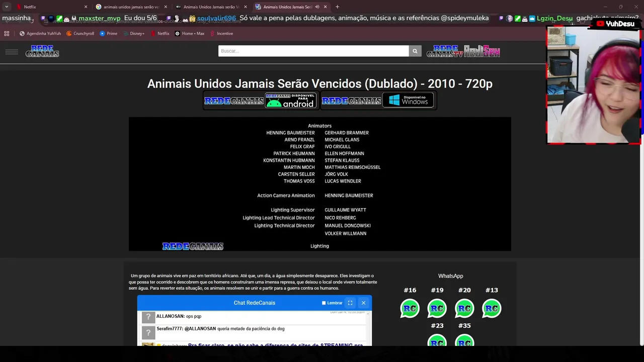This screenshot has width=644, height=362.
Task: Close the Chat RedeCanais panel
Action: tap(363, 303)
